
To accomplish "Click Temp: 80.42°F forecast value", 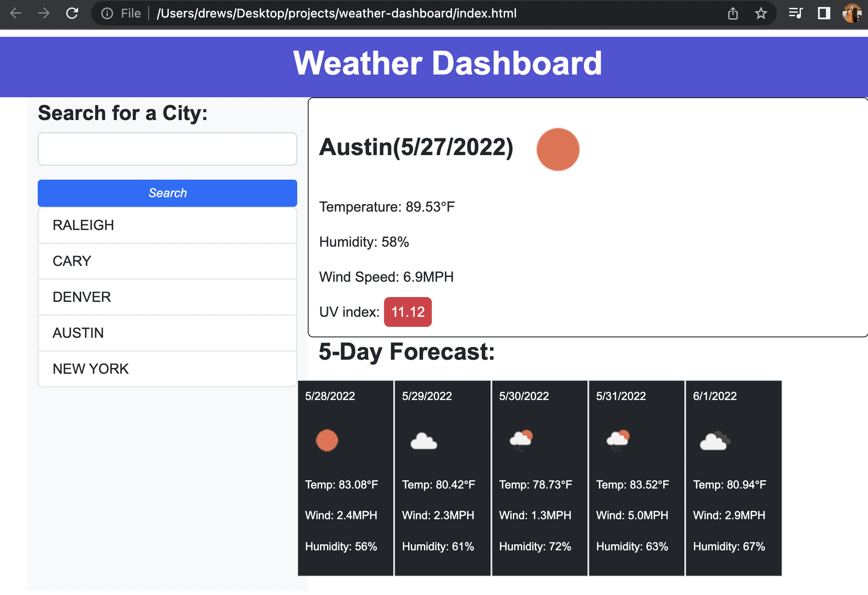I will click(x=438, y=485).
